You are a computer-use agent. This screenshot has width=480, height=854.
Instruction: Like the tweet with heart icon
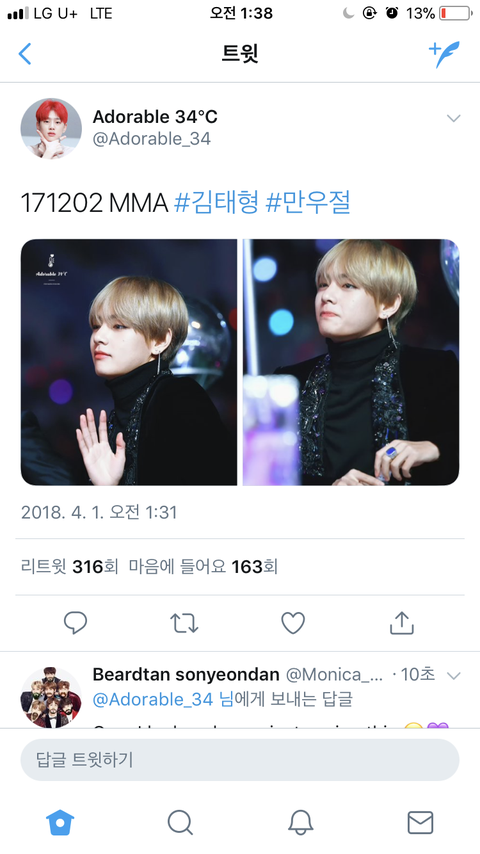tap(293, 623)
